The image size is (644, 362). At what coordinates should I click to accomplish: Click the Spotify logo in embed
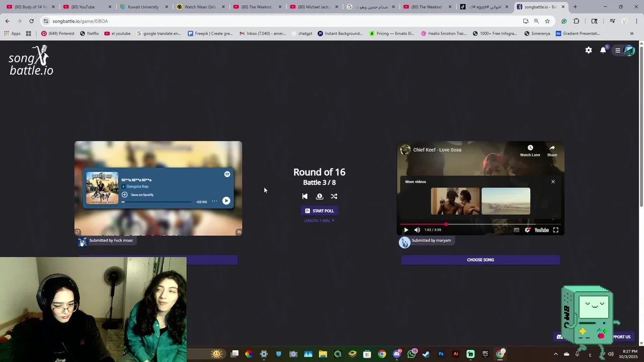227,174
